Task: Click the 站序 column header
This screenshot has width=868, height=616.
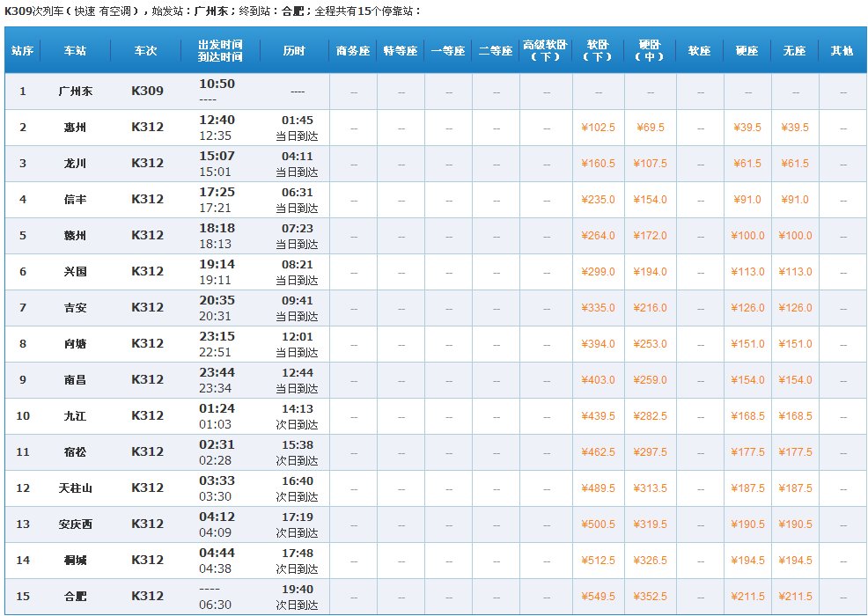Action: (x=22, y=51)
